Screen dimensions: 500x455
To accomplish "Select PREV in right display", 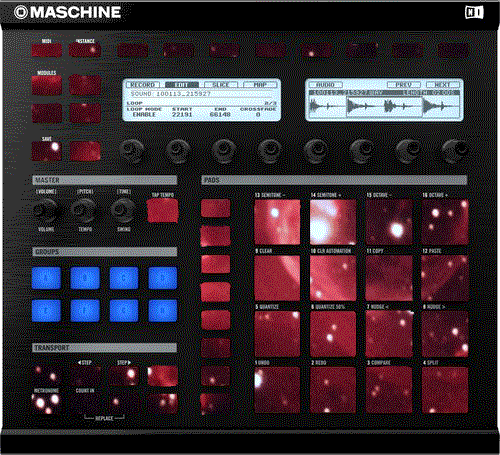I will tap(404, 85).
